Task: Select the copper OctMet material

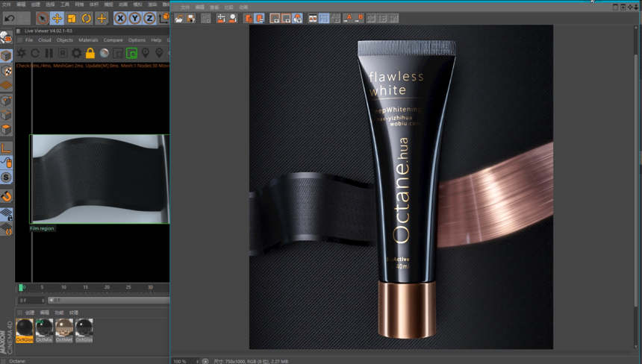Action: 64,330
